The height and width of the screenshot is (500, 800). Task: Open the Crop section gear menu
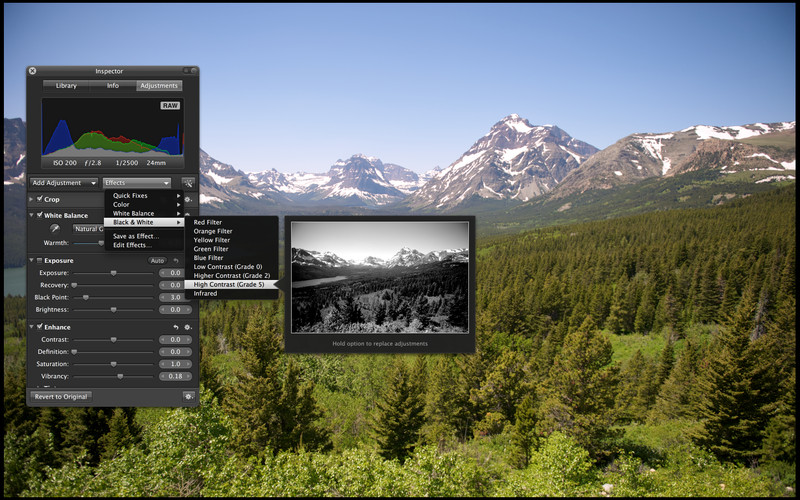[x=188, y=199]
